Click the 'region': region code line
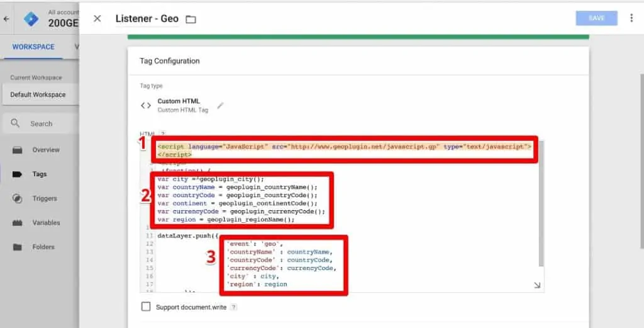The image size is (644, 328). coord(257,284)
